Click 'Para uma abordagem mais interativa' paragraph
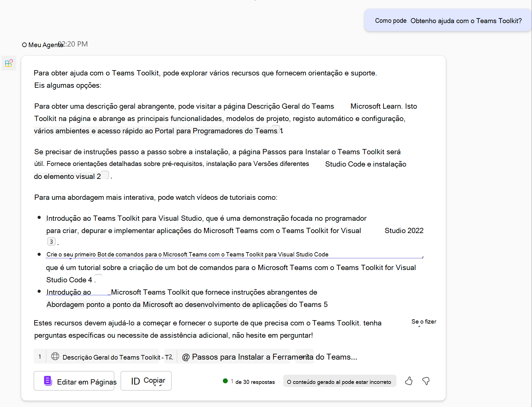This screenshot has height=407, width=532. point(156,197)
